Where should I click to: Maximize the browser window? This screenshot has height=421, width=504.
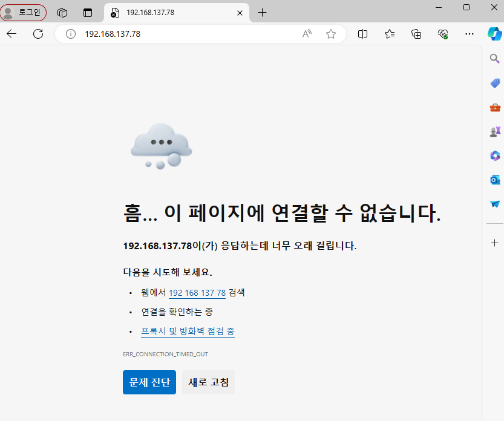(x=466, y=7)
